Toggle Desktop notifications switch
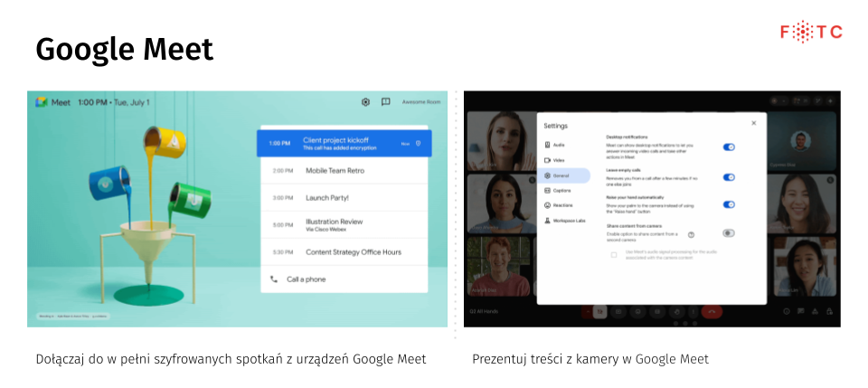Viewport: 868px width, 388px height. 729,147
